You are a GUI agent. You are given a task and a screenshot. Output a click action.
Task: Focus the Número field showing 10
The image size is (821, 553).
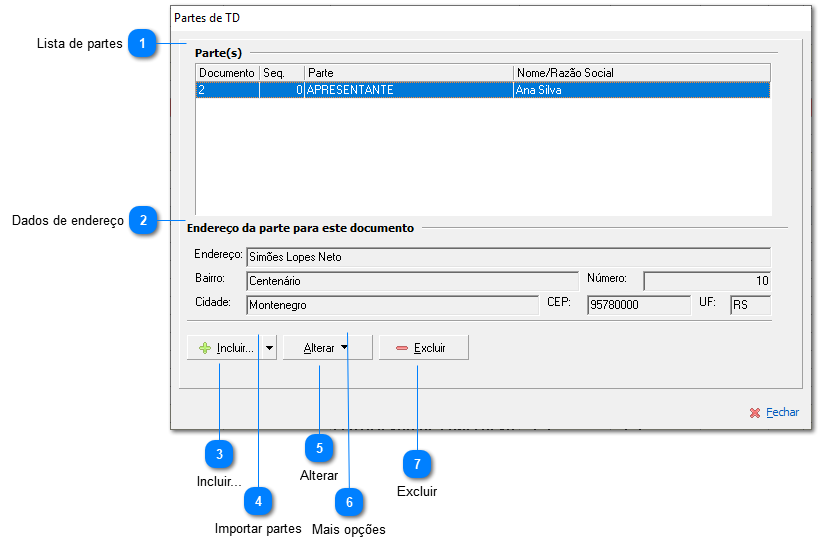pos(706,281)
